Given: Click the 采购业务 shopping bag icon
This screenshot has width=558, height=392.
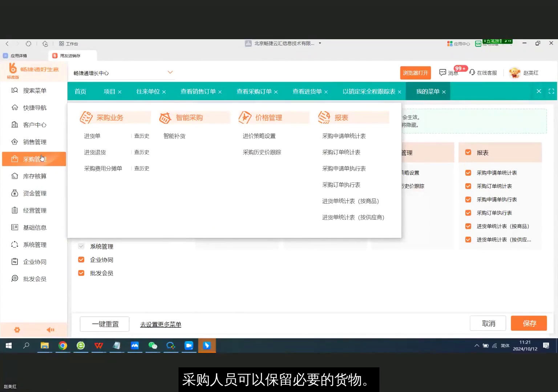Looking at the screenshot, I should coord(86,117).
